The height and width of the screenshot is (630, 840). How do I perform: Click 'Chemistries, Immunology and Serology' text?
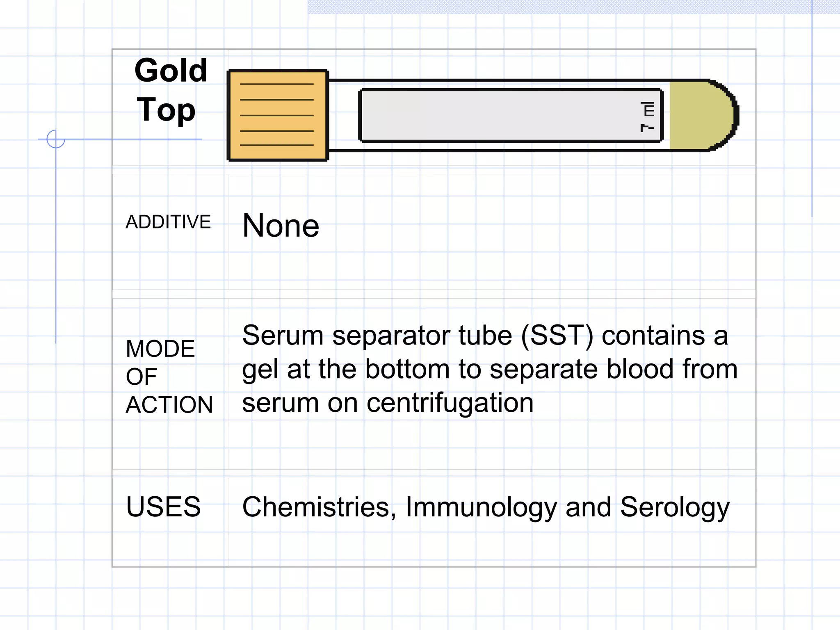pyautogui.click(x=486, y=508)
